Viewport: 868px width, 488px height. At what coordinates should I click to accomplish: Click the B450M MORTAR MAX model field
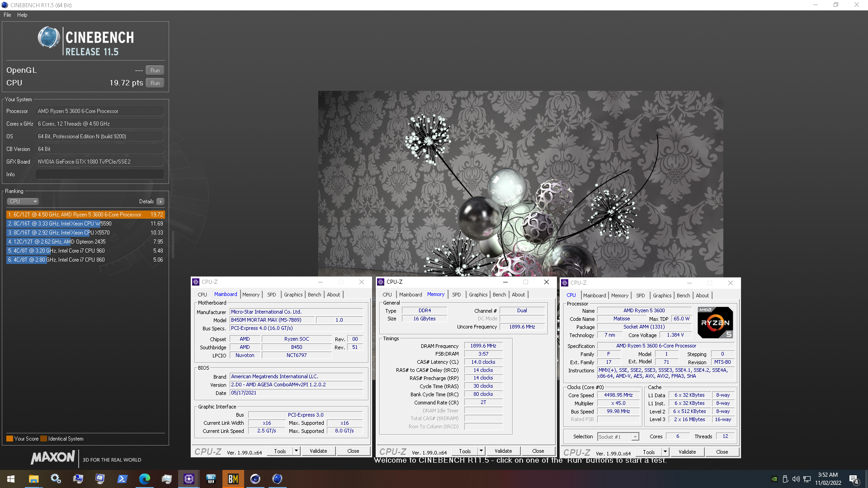272,320
